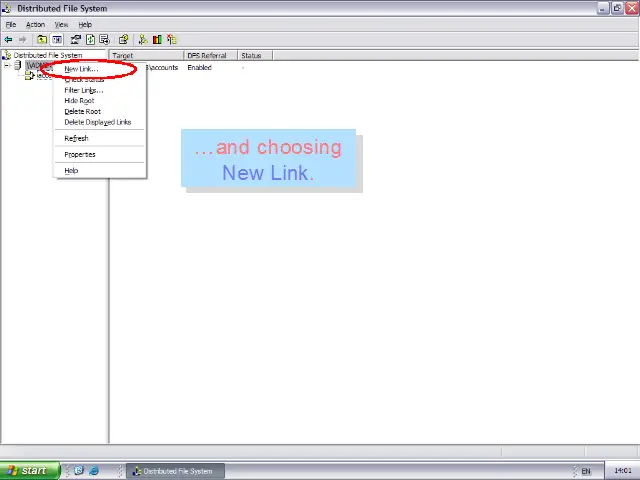Click the Refresh toolbar icon
Image resolution: width=640 pixels, height=480 pixels.
coord(90,40)
